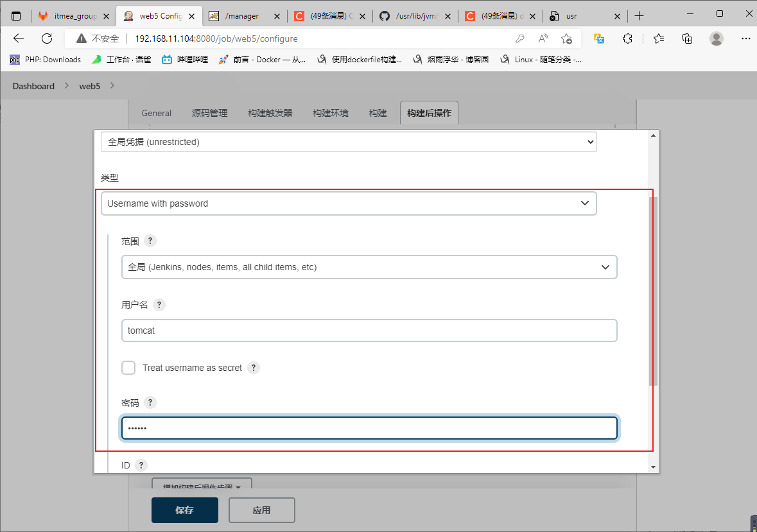
Task: Open the favorites list icon
Action: (659, 39)
